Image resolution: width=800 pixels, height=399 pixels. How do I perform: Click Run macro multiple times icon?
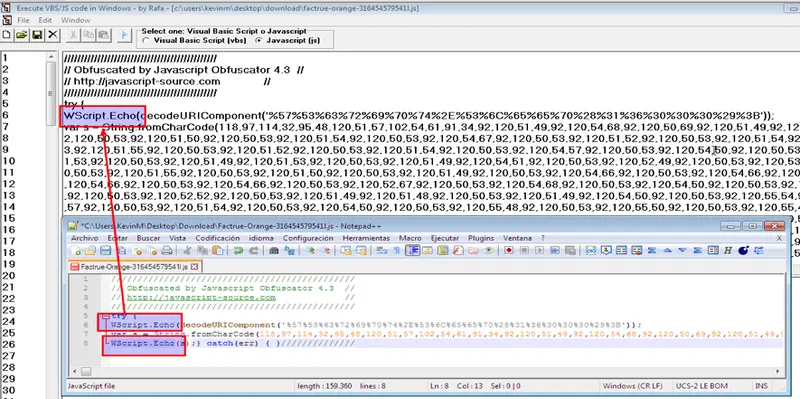tap(555, 251)
